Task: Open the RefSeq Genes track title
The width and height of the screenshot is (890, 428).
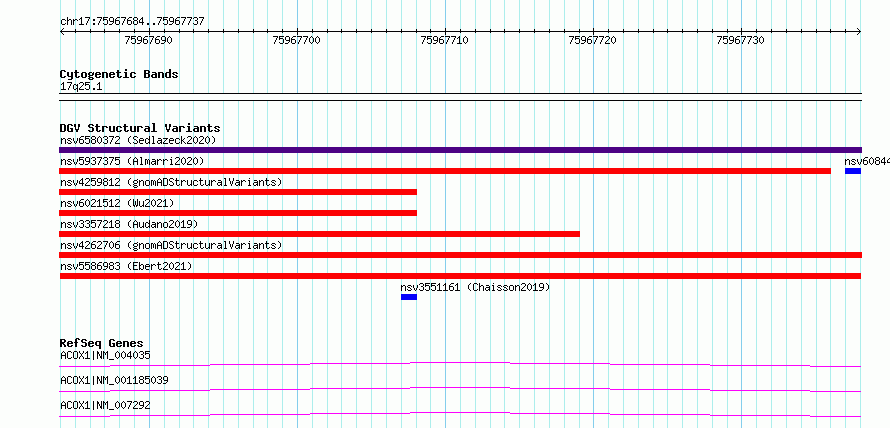Action: tap(101, 343)
